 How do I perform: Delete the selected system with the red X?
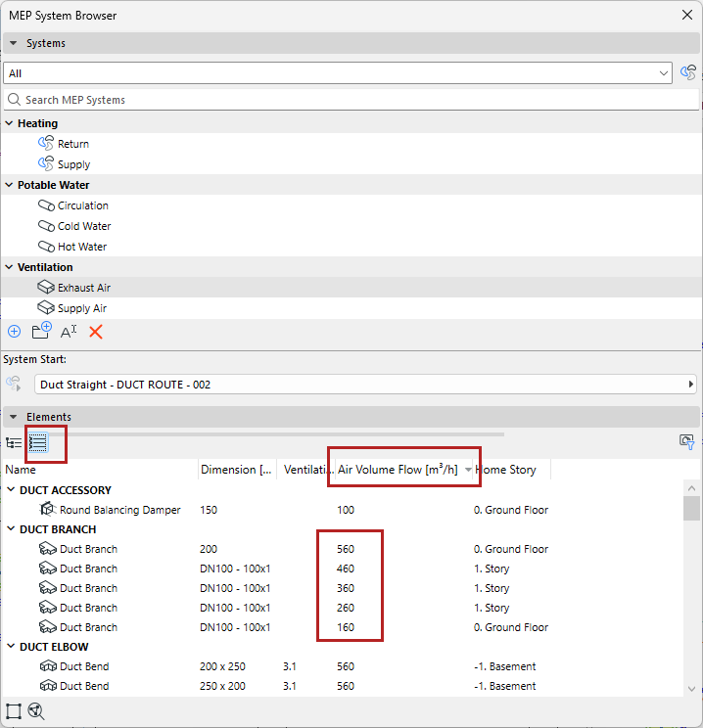pyautogui.click(x=96, y=332)
